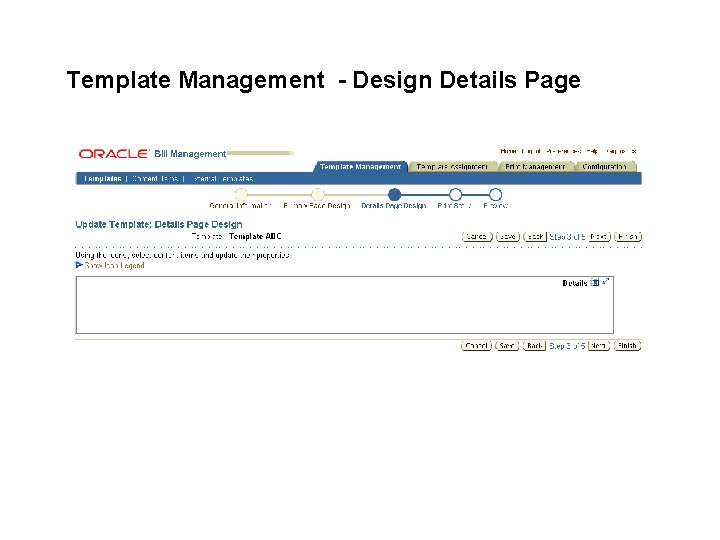Open the Home link in the header
Viewport: 720px width, 540px height.
(x=508, y=151)
